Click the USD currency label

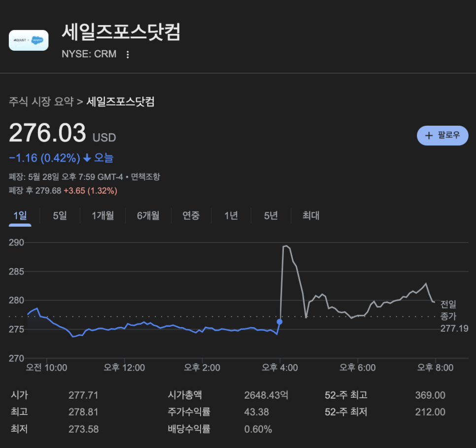[x=104, y=138]
